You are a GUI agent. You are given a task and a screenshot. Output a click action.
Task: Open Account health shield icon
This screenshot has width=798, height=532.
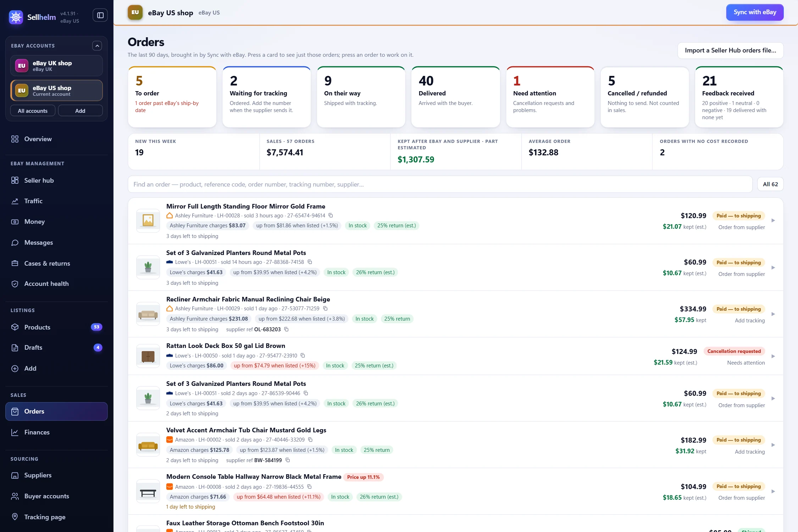click(15, 284)
